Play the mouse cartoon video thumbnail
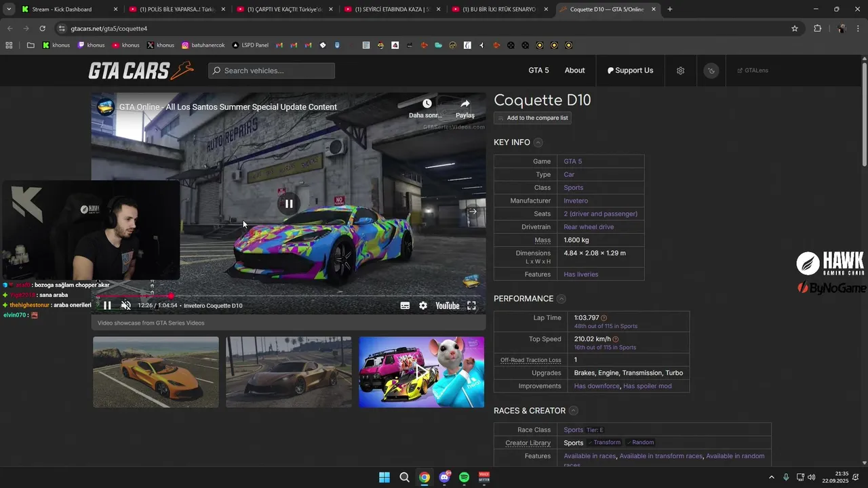The height and width of the screenshot is (488, 868). (x=422, y=372)
